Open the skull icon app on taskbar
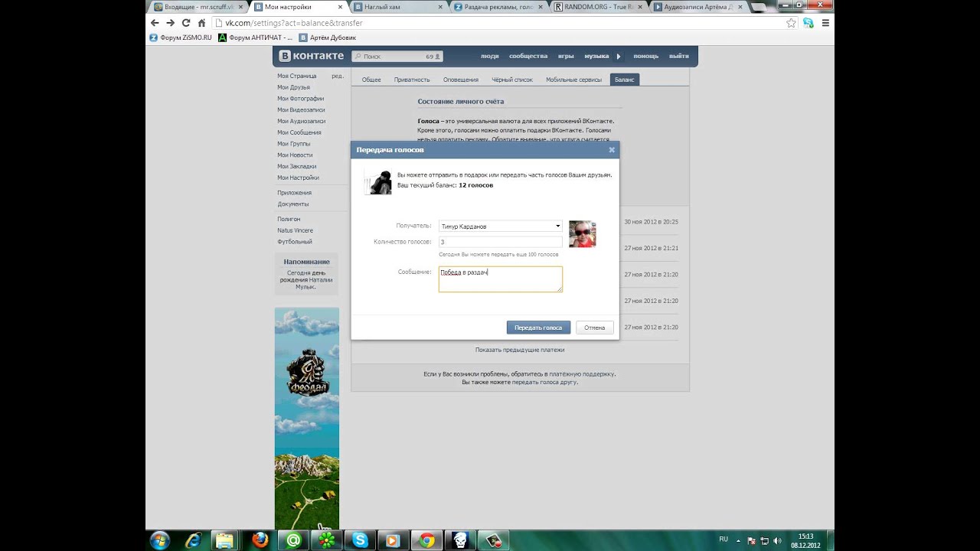This screenshot has height=551, width=980. [x=460, y=540]
